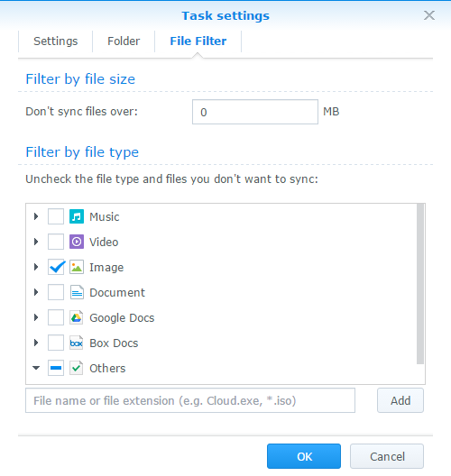Close the Task settings dialog
The width and height of the screenshot is (451, 476).
[x=429, y=15]
